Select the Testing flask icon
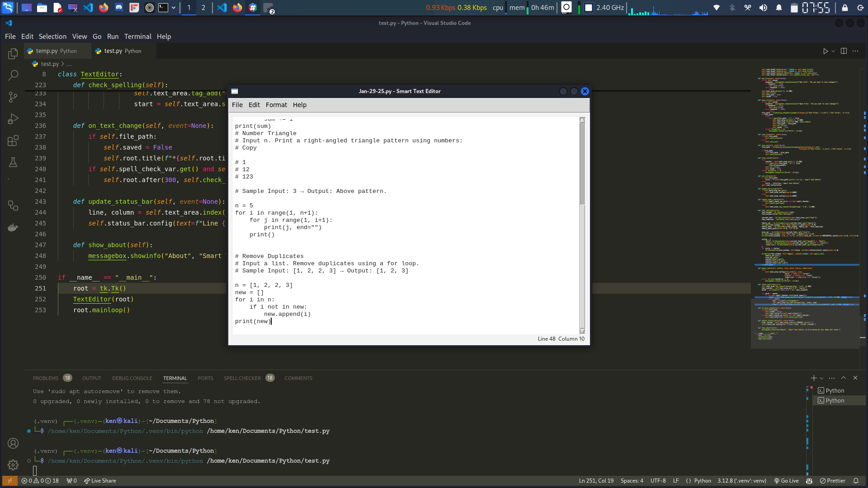This screenshot has height=488, width=868. [13, 162]
